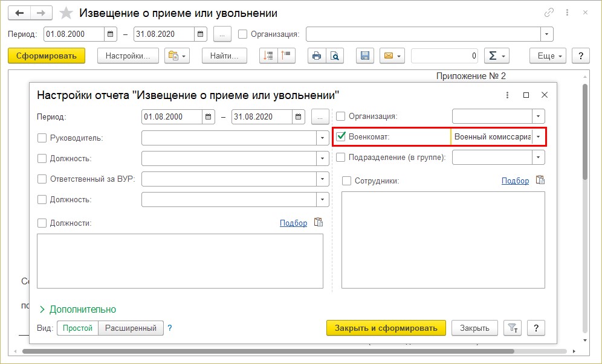Open calendar for main end date 31.08.2020

click(x=201, y=34)
